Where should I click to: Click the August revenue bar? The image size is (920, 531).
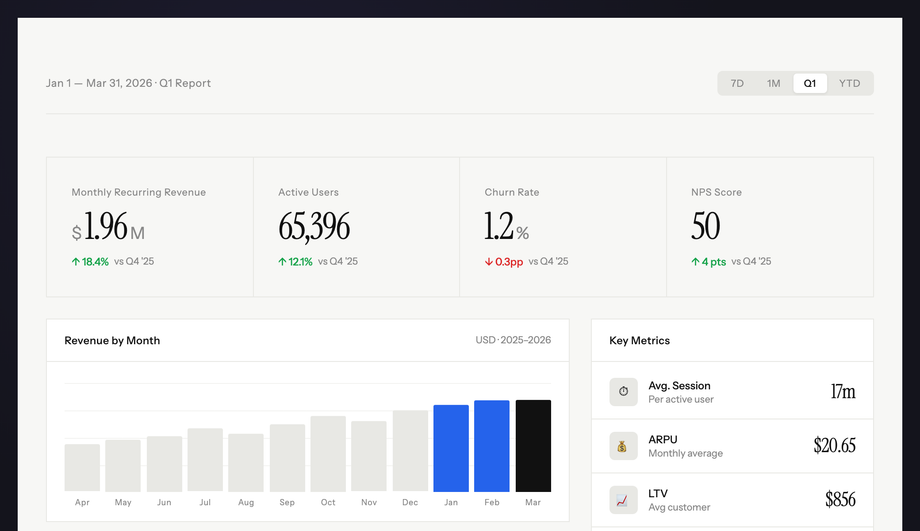click(246, 462)
